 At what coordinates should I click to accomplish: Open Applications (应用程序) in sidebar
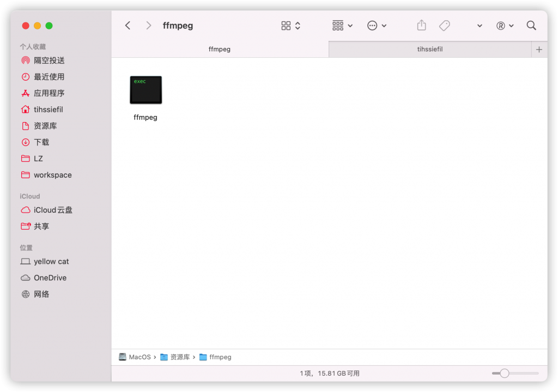pos(48,93)
